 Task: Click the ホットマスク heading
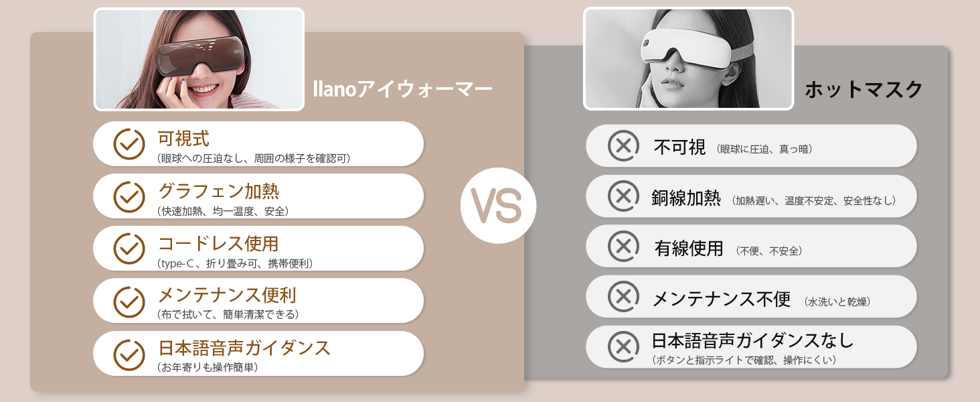point(863,89)
